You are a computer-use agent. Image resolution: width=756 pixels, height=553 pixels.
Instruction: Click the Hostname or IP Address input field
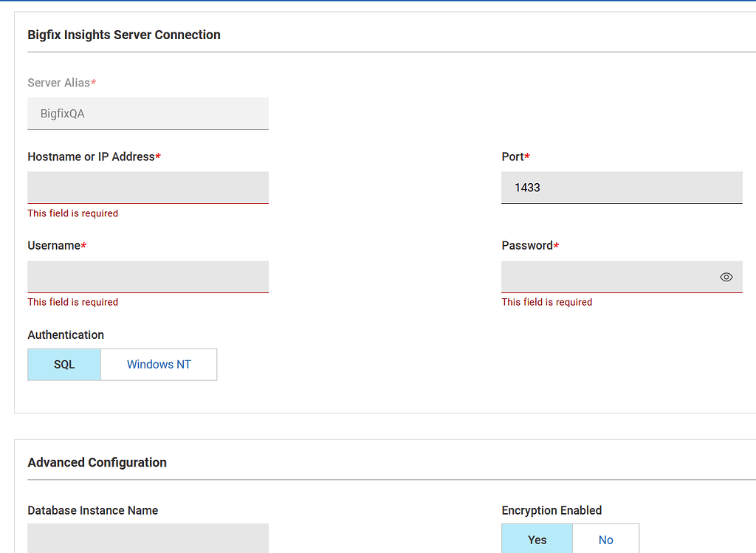[148, 188]
